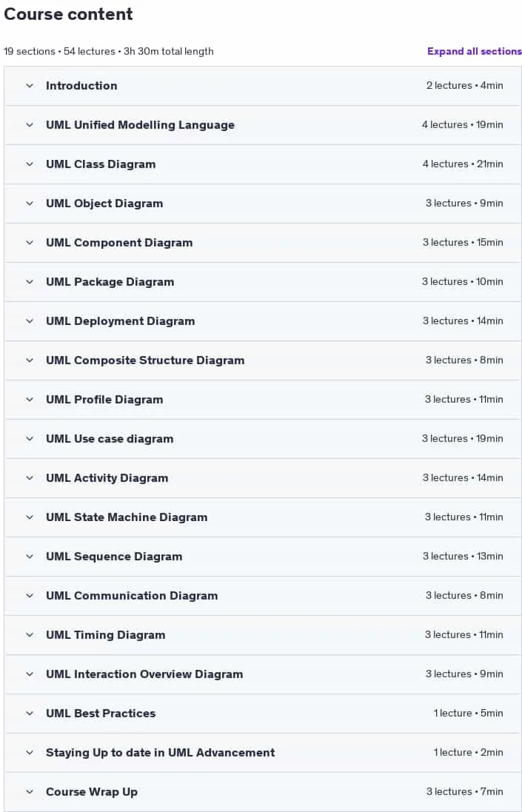The height and width of the screenshot is (812, 522).
Task: Open Staying Up to date in UML Advancement
Action: 264,753
